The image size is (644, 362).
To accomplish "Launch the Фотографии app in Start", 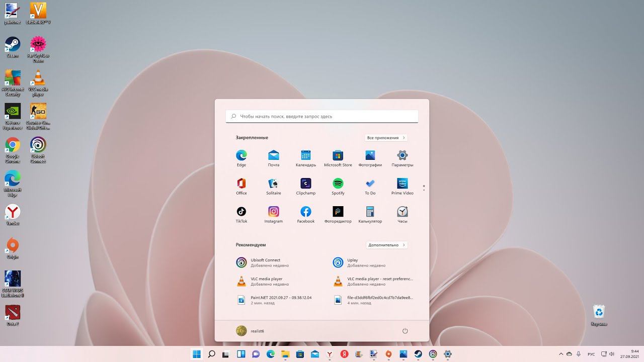I will pos(370,158).
